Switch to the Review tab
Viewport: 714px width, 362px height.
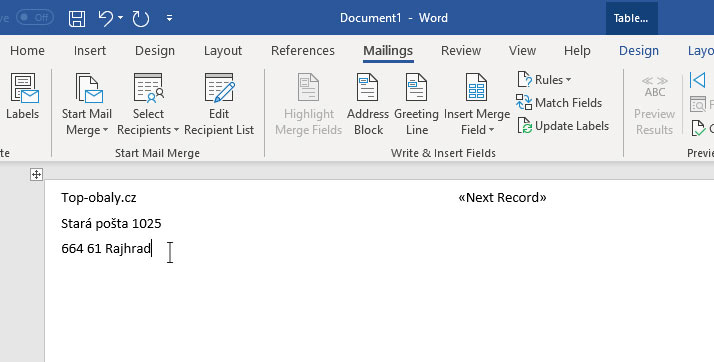tap(461, 51)
